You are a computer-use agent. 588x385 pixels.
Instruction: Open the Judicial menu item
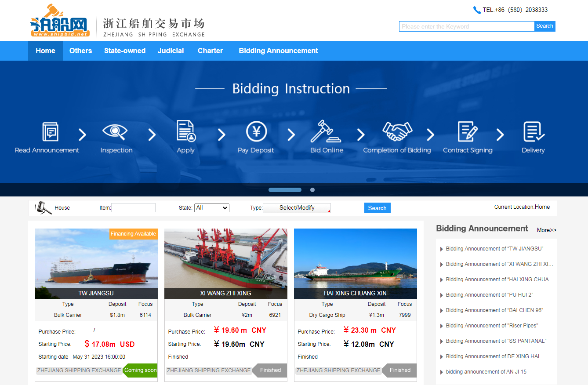point(171,51)
